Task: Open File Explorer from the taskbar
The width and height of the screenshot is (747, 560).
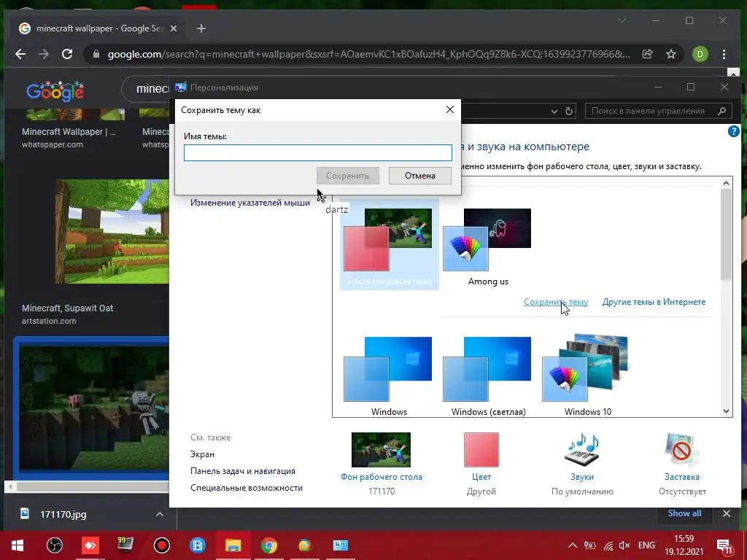Action: (x=233, y=545)
